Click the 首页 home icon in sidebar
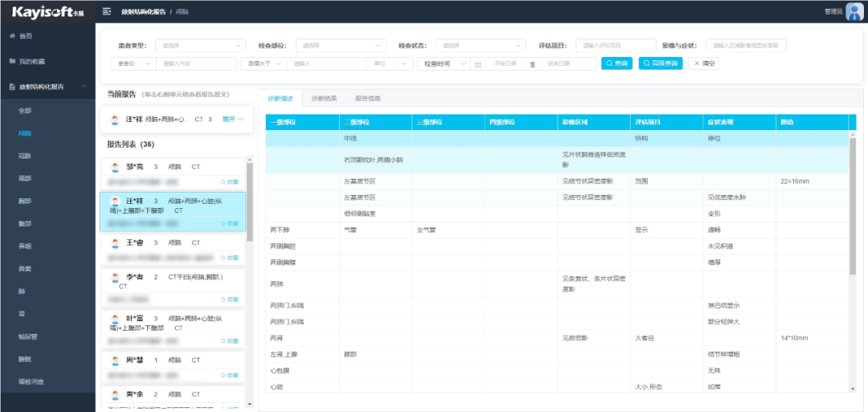 12,36
